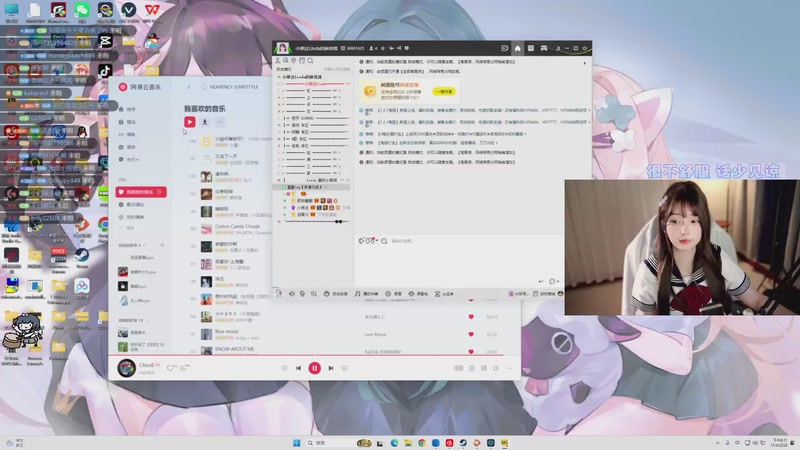This screenshot has width=800, height=450.
Task: Open mixer settings icon in voice chat bottom bar
Action: click(314, 294)
